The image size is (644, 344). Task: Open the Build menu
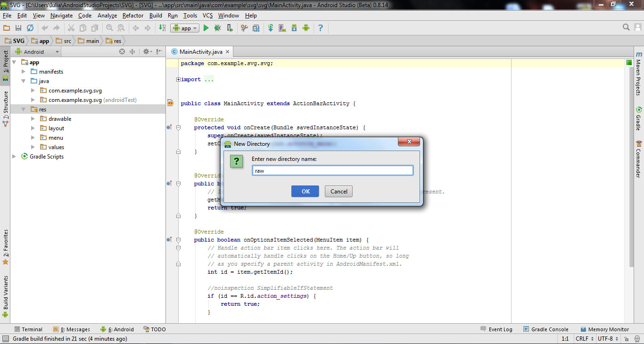pyautogui.click(x=156, y=16)
